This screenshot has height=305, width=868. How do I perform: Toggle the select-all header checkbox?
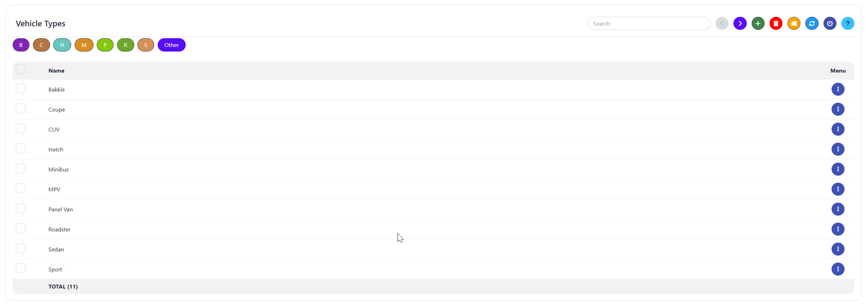(21, 69)
